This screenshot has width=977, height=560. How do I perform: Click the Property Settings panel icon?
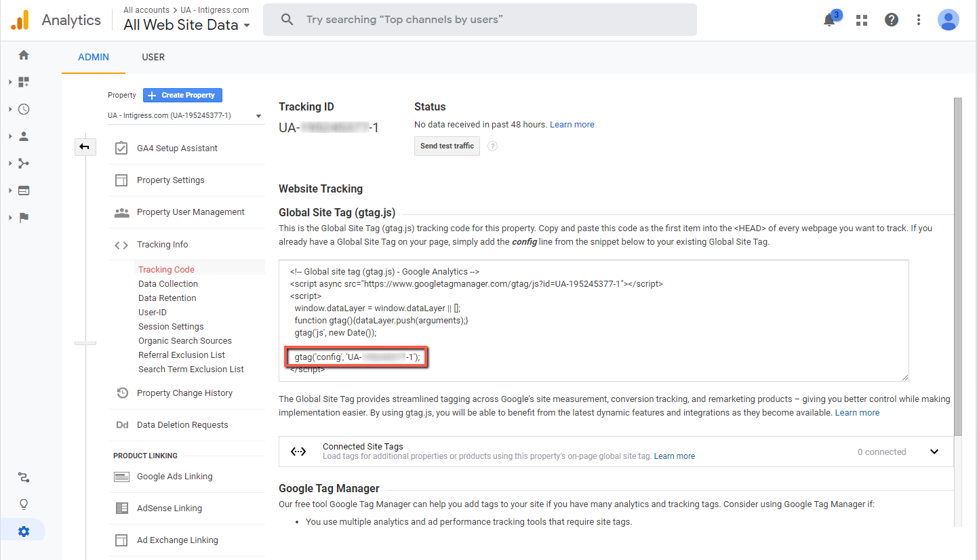(x=121, y=180)
